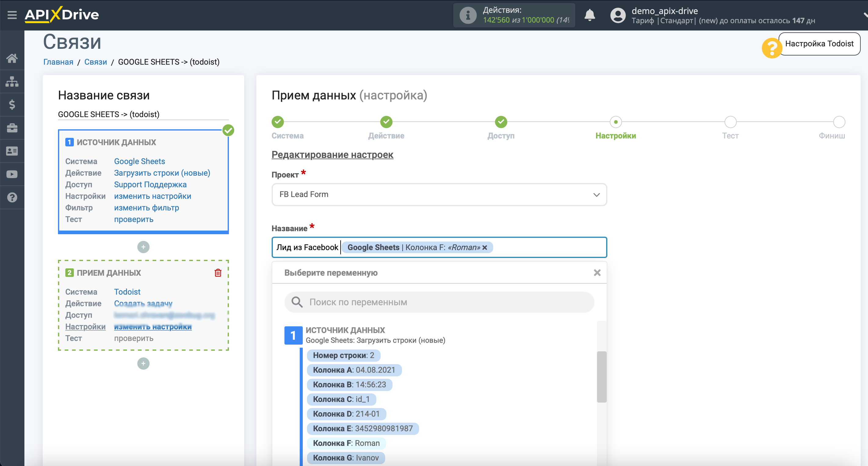Open the video tutorials sidebar icon

point(12,174)
